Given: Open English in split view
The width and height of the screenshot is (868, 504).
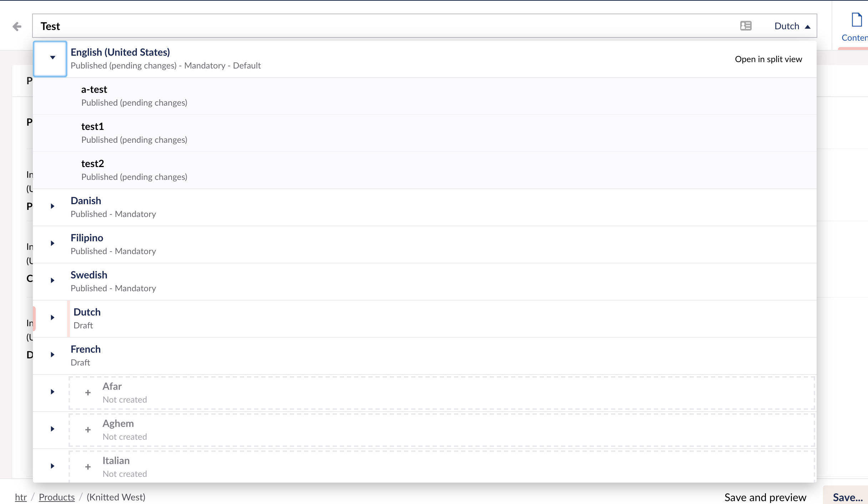Looking at the screenshot, I should click(768, 59).
